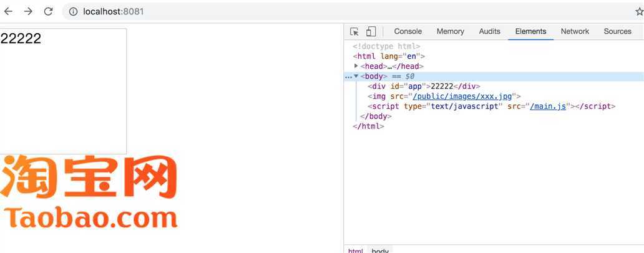Bookmark this page with the star icon
Screen dimensions: 644x253
640,11
